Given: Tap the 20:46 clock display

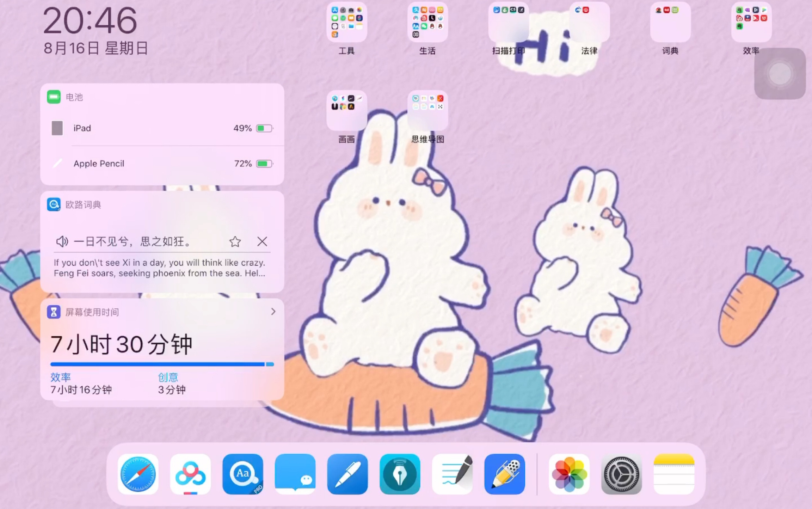Looking at the screenshot, I should click(x=90, y=21).
